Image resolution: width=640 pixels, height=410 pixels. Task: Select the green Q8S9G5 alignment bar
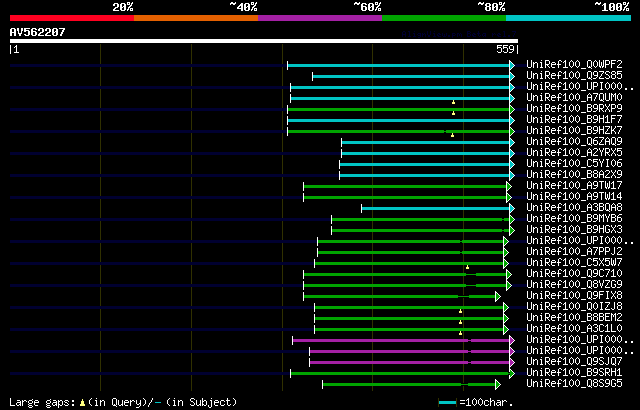pyautogui.click(x=409, y=385)
